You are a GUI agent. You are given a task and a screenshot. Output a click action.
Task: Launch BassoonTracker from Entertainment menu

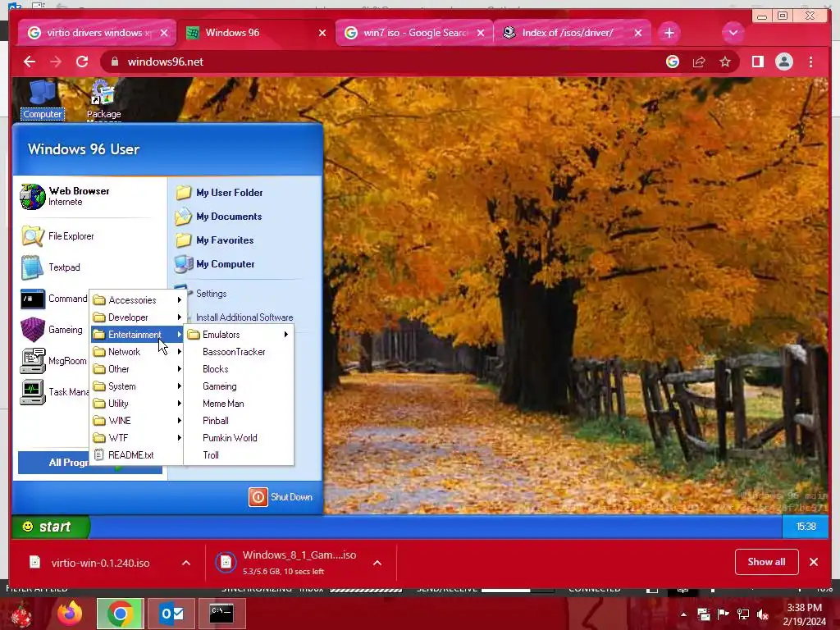tap(239, 351)
